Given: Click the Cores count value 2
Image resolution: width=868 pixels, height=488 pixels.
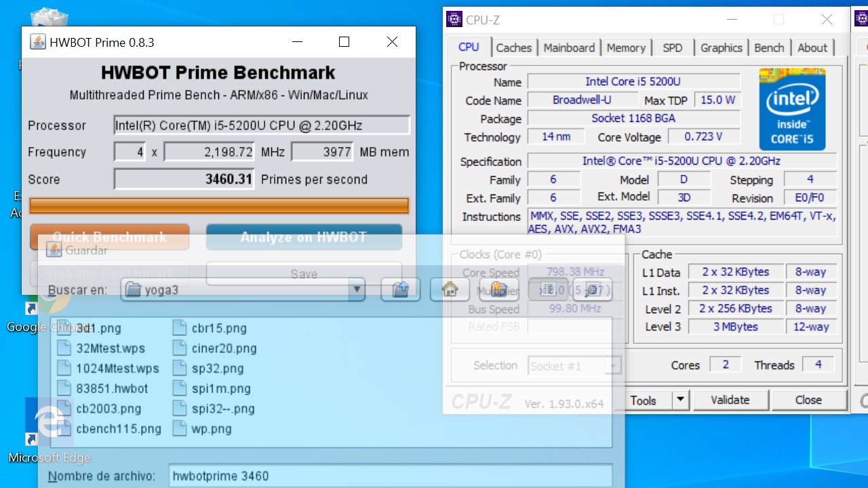Looking at the screenshot, I should pos(726,365).
